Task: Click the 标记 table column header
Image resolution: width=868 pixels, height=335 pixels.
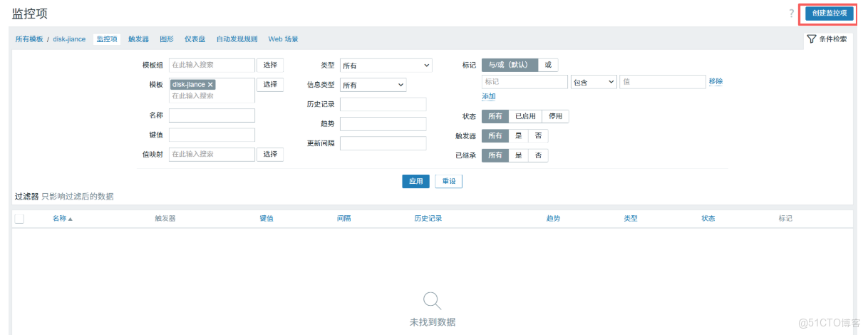Action: click(785, 218)
